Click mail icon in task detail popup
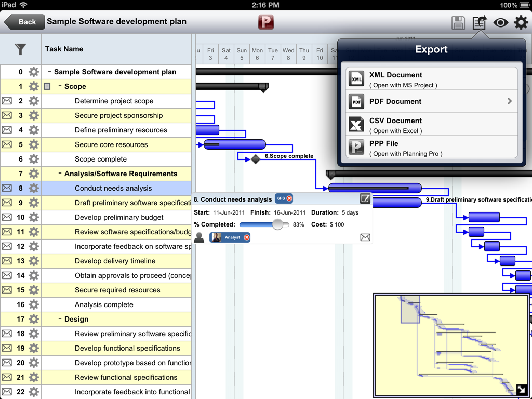This screenshot has width=532, height=399. point(365,237)
